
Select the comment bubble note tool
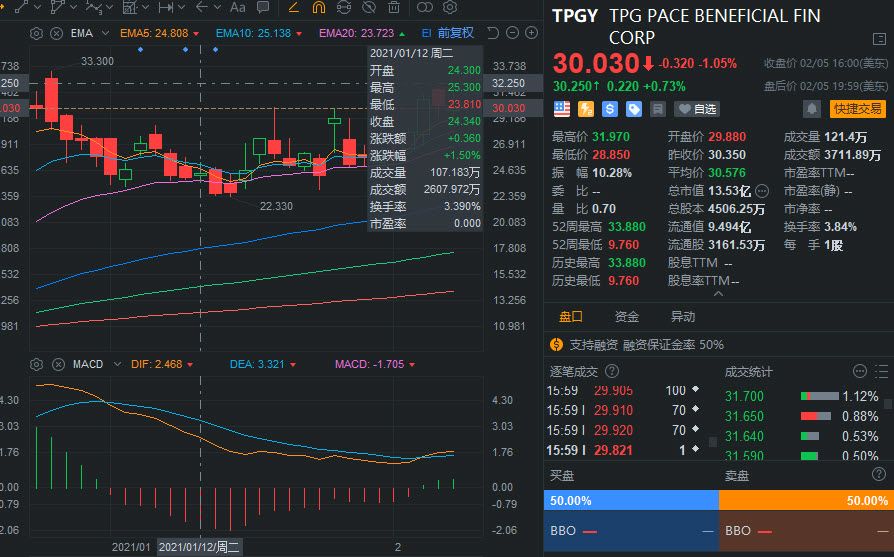click(x=263, y=7)
